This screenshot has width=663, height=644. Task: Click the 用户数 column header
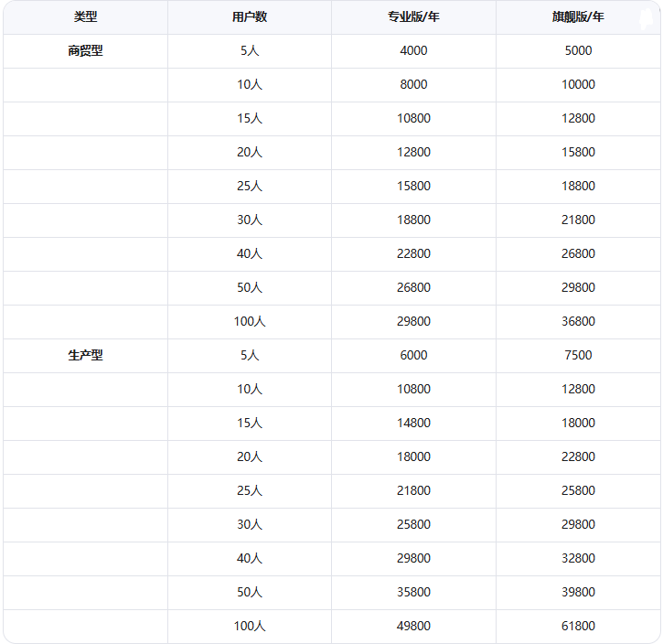tap(250, 16)
